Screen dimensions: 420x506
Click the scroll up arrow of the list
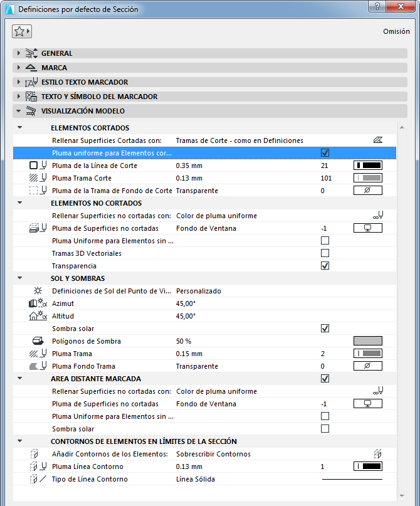click(x=402, y=127)
